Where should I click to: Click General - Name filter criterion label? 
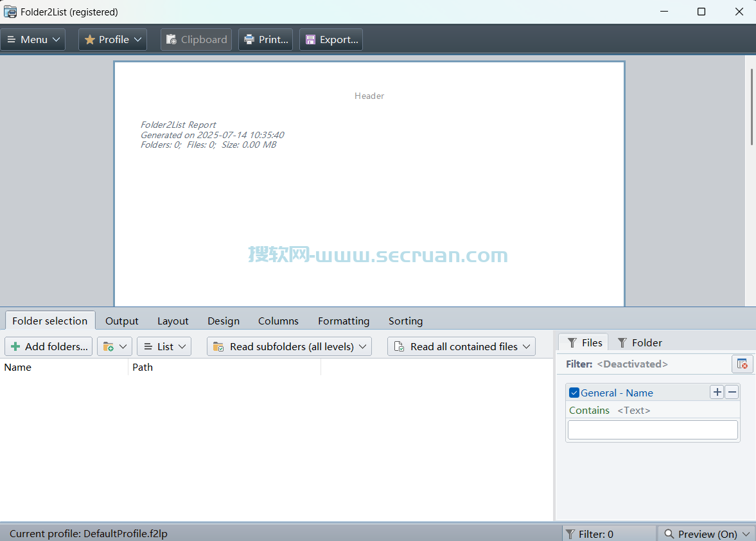(x=617, y=393)
